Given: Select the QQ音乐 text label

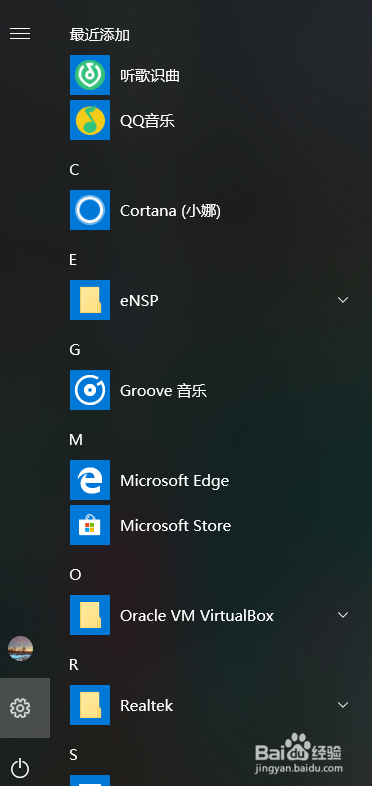Looking at the screenshot, I should (147, 121).
